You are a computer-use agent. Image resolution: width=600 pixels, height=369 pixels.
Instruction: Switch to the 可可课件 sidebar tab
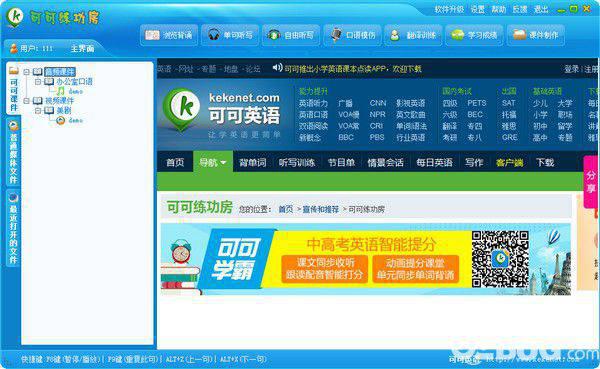[x=14, y=89]
